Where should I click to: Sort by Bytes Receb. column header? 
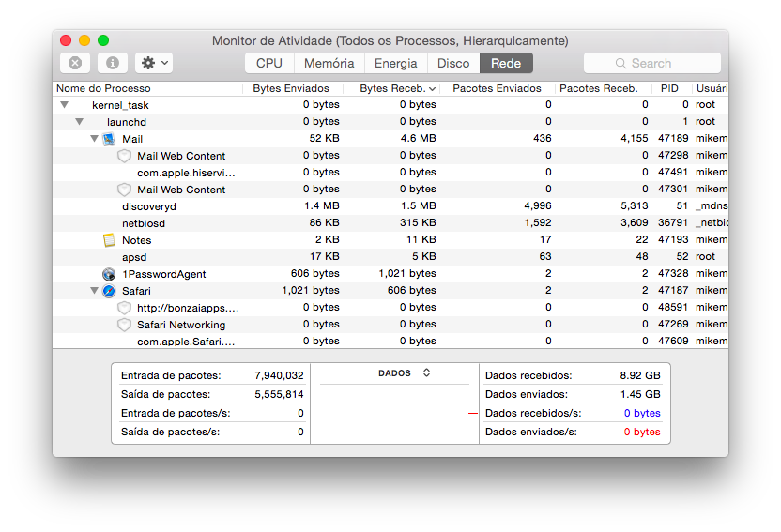point(391,88)
